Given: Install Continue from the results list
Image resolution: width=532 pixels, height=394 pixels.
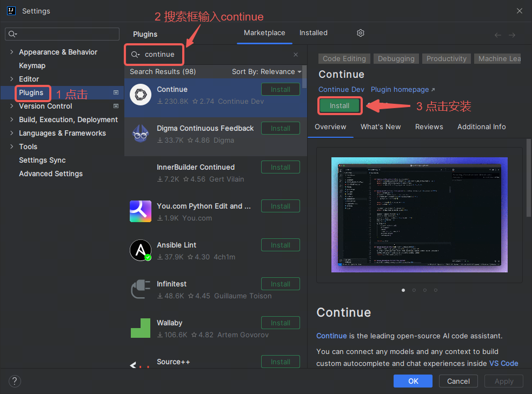Looking at the screenshot, I should pyautogui.click(x=280, y=90).
